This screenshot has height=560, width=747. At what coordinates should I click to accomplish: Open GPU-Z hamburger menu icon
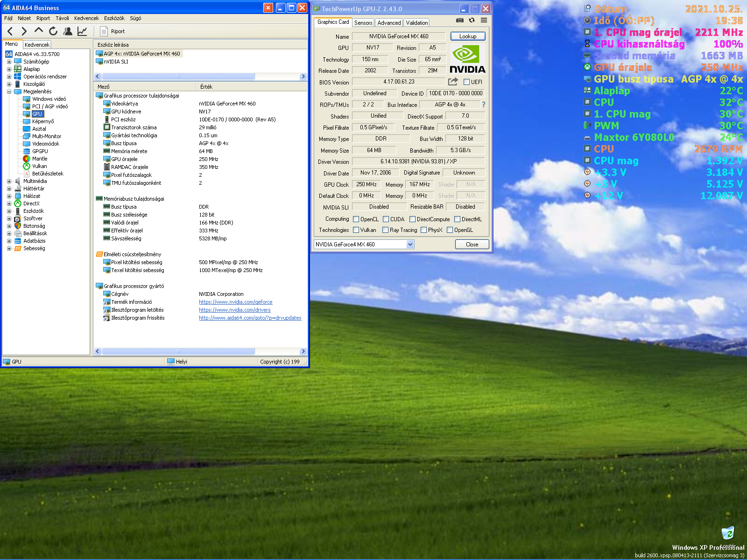coord(484,20)
